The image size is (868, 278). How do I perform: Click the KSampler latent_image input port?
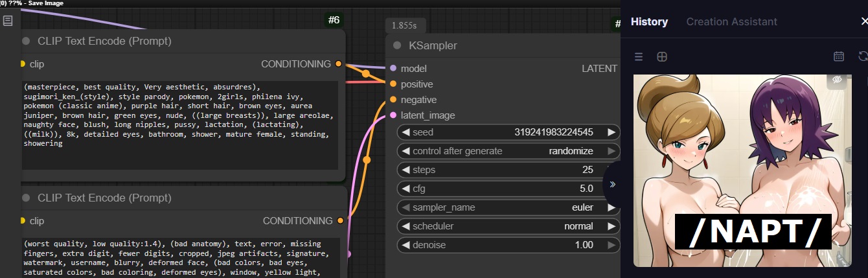pos(393,115)
